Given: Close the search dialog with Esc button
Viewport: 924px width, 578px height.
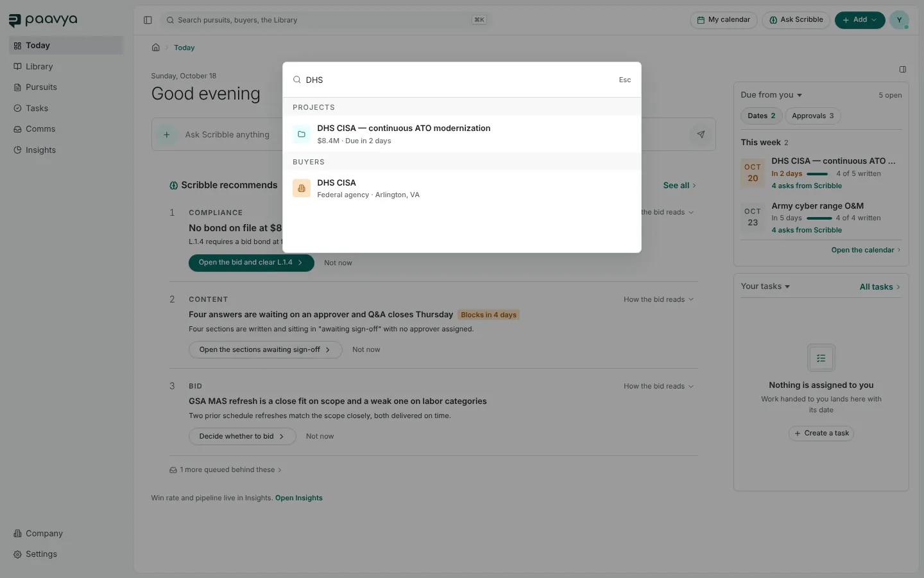Looking at the screenshot, I should click(x=625, y=80).
